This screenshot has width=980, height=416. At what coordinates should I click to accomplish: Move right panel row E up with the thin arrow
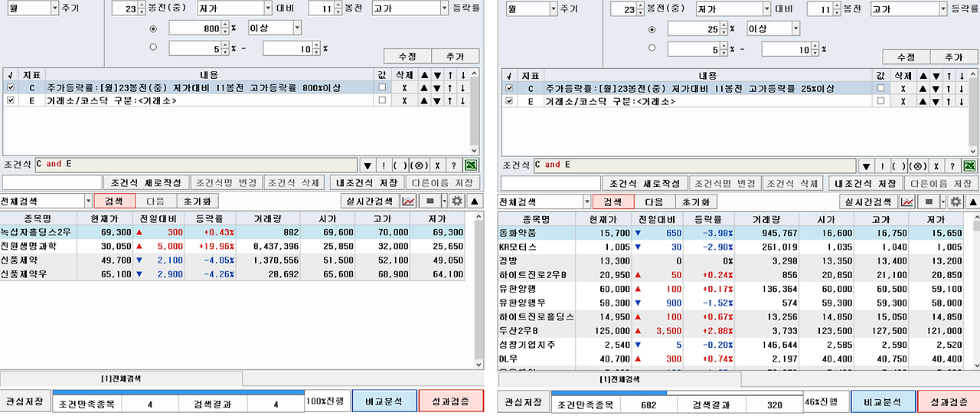(949, 101)
